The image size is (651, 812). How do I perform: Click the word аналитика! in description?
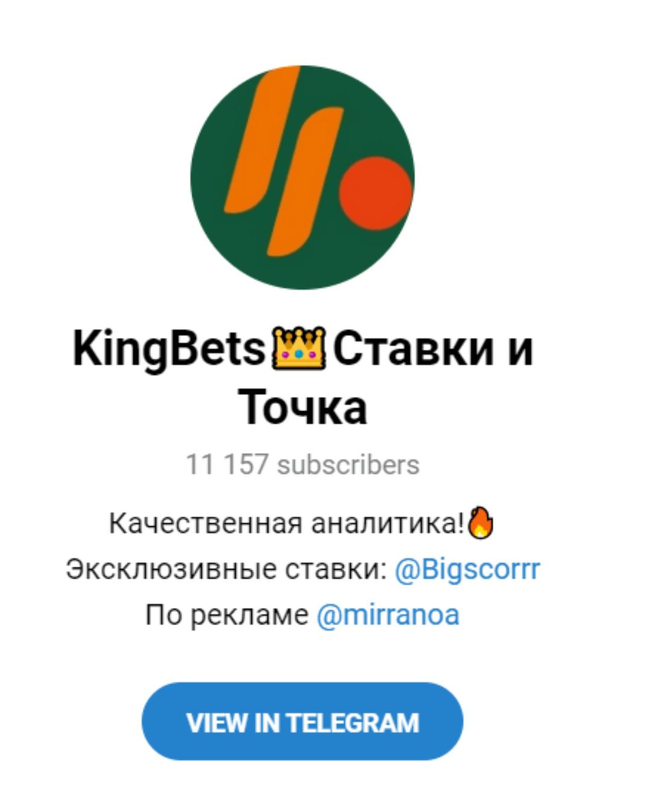pyautogui.click(x=388, y=523)
